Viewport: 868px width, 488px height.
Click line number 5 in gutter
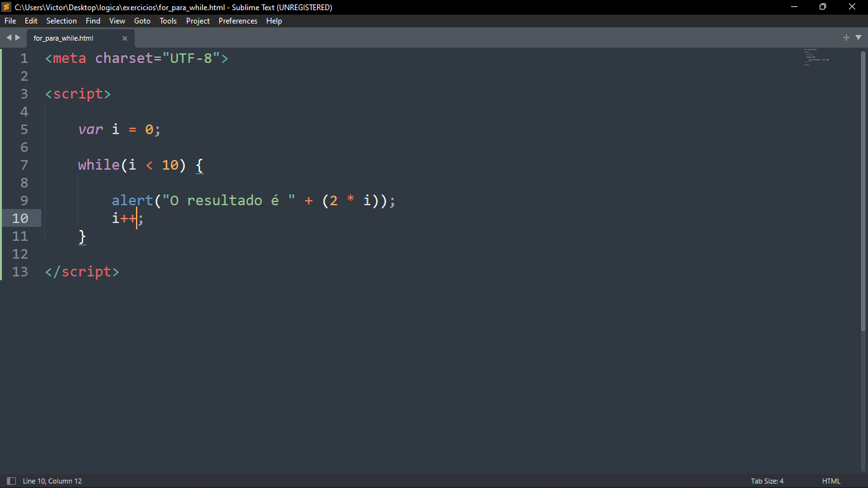coord(24,130)
